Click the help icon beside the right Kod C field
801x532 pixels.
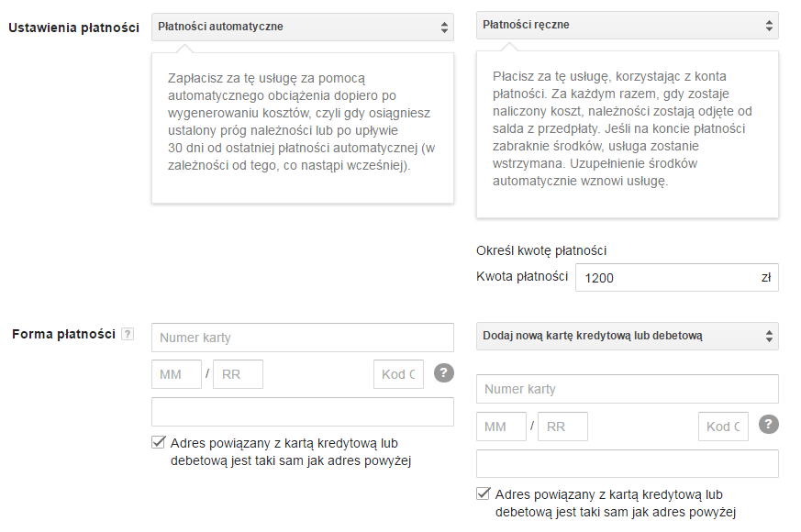click(768, 426)
